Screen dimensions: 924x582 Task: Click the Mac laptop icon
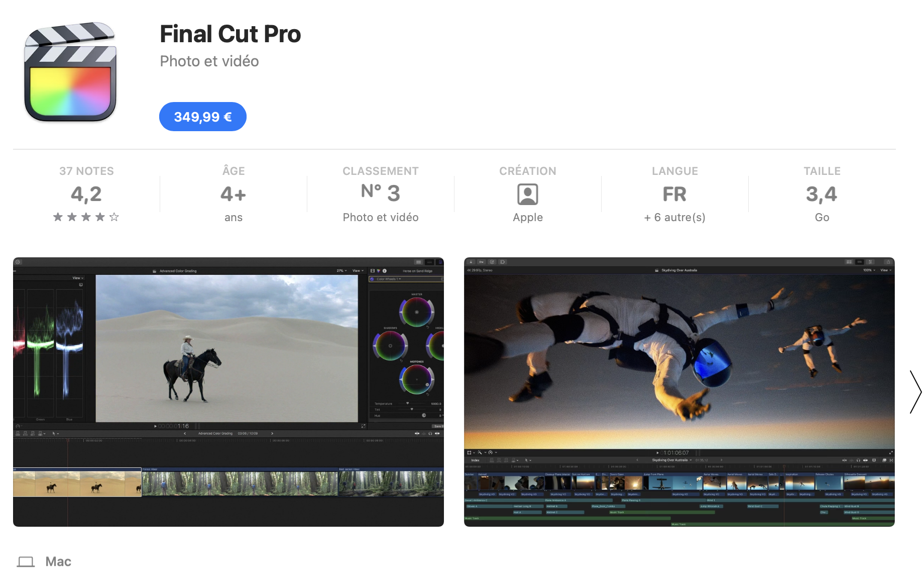(26, 561)
